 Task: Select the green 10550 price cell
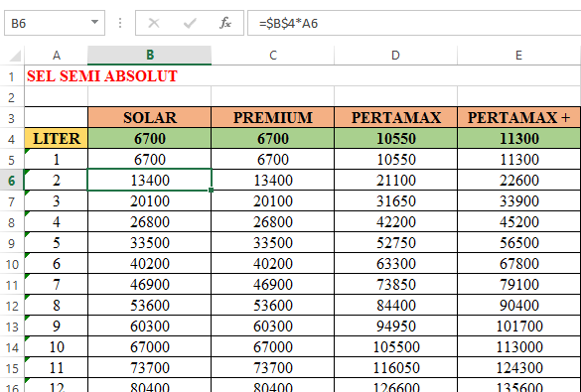395,138
